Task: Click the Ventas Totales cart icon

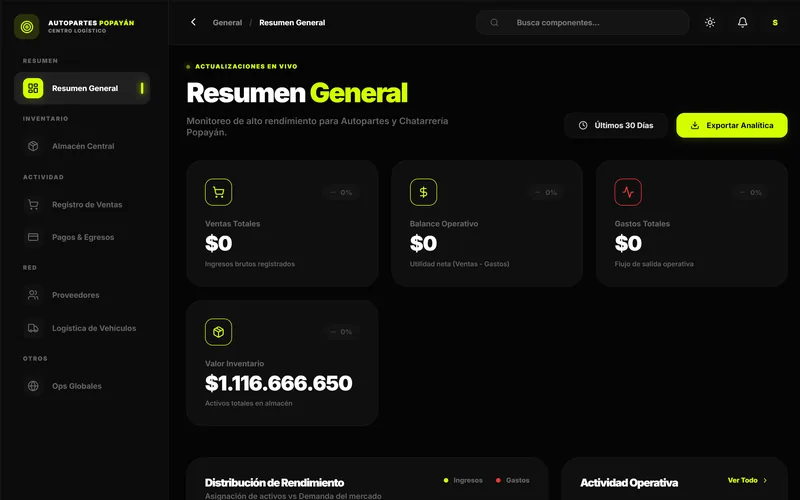Action: (x=218, y=192)
